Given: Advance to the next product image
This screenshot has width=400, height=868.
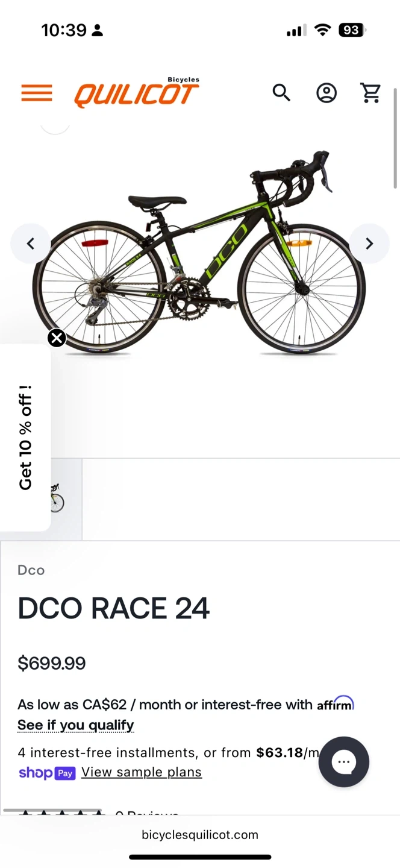Looking at the screenshot, I should 369,244.
